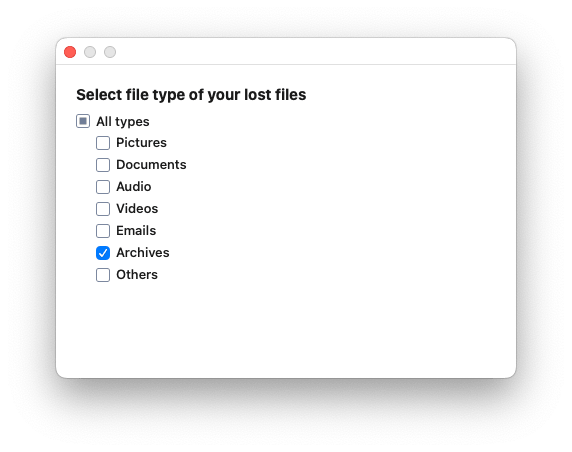Click the 'Audio' label text

[134, 186]
